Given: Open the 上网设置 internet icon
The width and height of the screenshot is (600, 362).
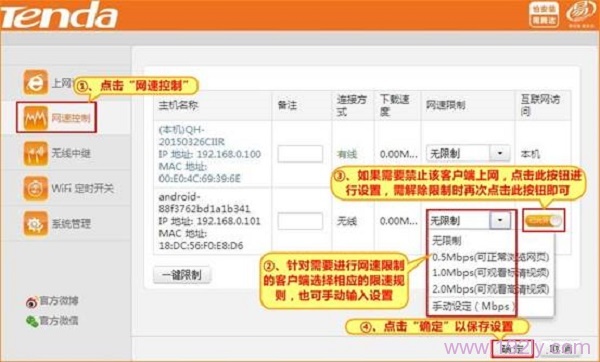Looking at the screenshot, I should [36, 82].
